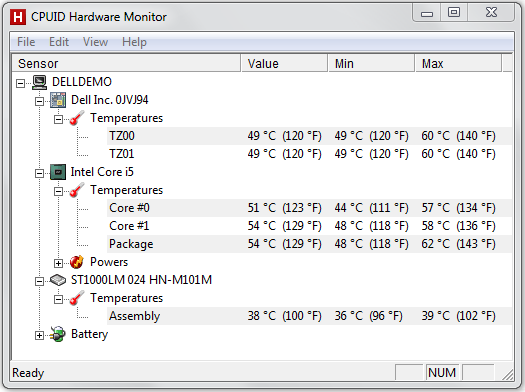525x392 pixels.
Task: Collapse the DELLDEMO root node
Action: (x=20, y=83)
